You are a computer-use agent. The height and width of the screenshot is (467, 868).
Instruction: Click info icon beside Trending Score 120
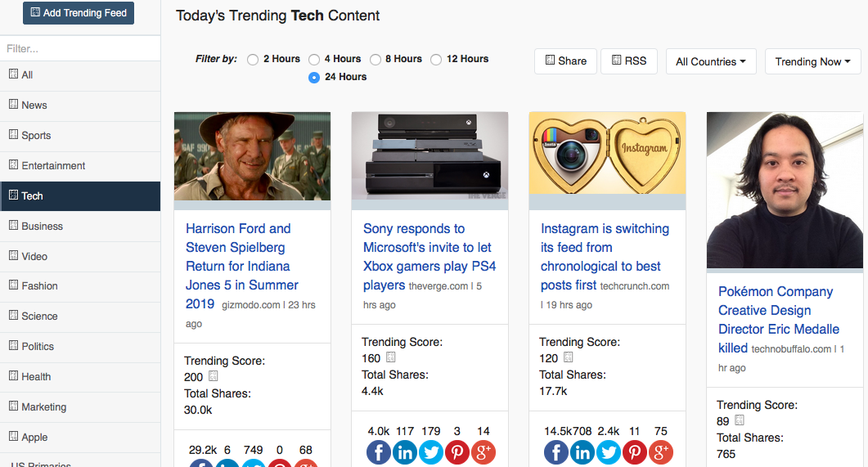[568, 357]
